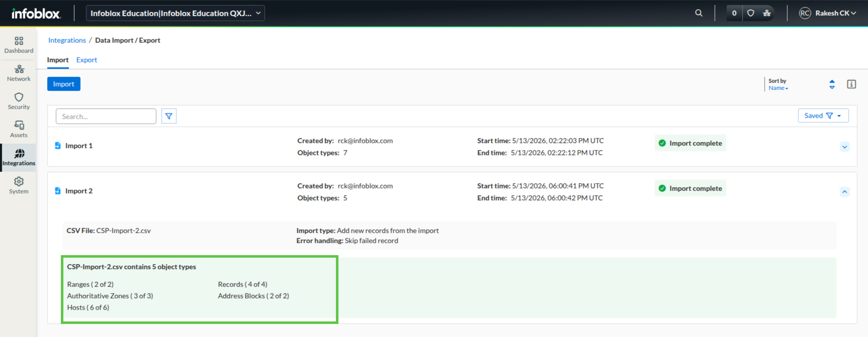Open the shield security status icon in header
Image resolution: width=868 pixels, height=337 pixels.
750,13
